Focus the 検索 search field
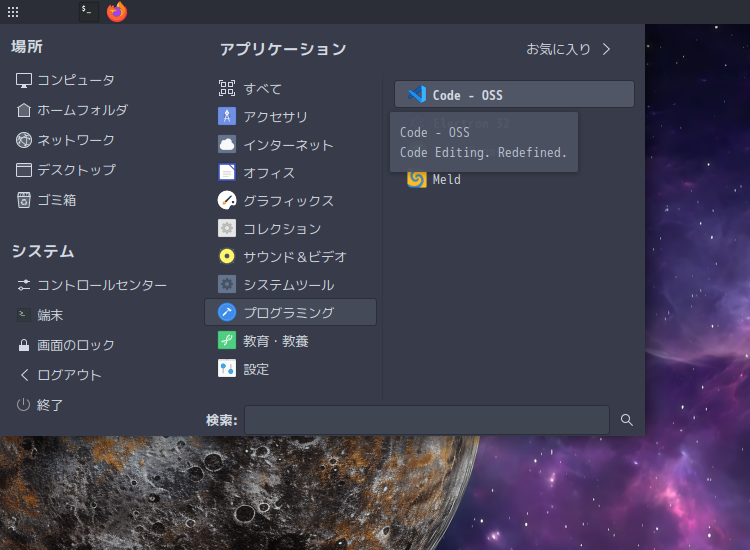The height and width of the screenshot is (550, 750). [x=427, y=420]
